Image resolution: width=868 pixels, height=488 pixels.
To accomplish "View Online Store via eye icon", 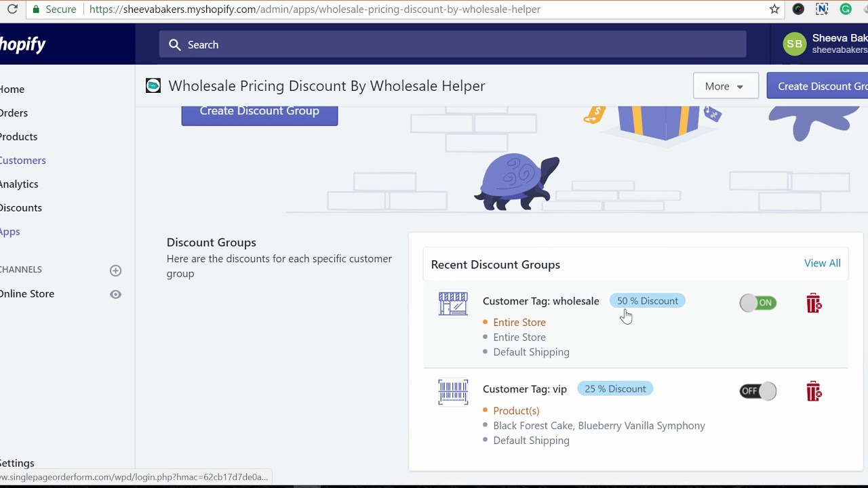I will [115, 294].
